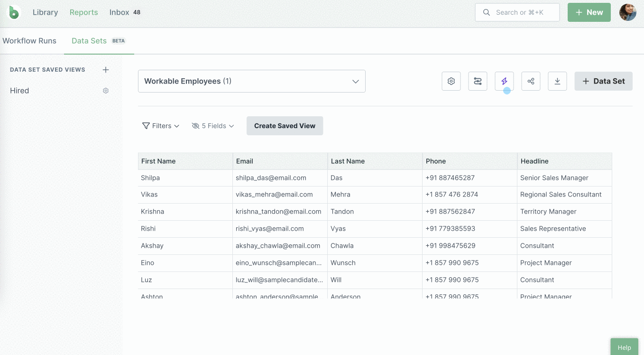644x355 pixels.
Task: Expand the Workable Employees data set dropdown
Action: point(252,81)
